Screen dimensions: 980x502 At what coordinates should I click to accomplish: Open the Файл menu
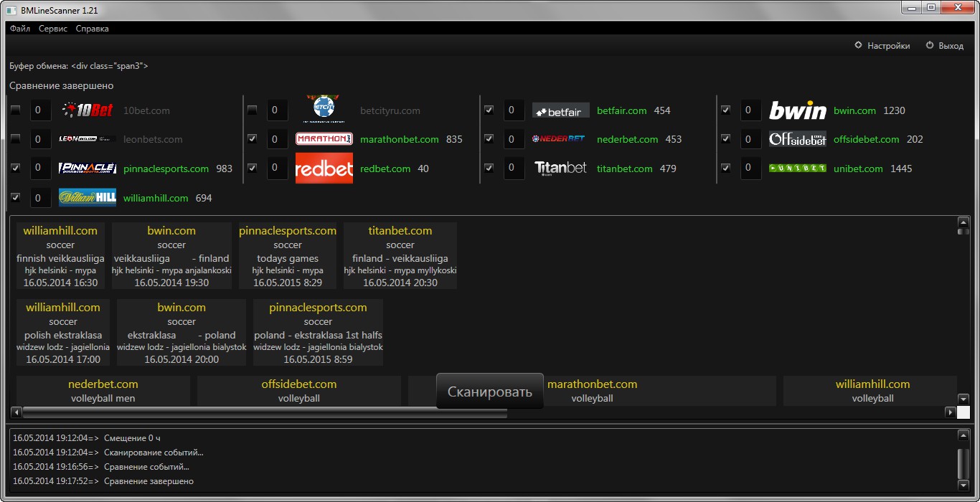(x=20, y=29)
